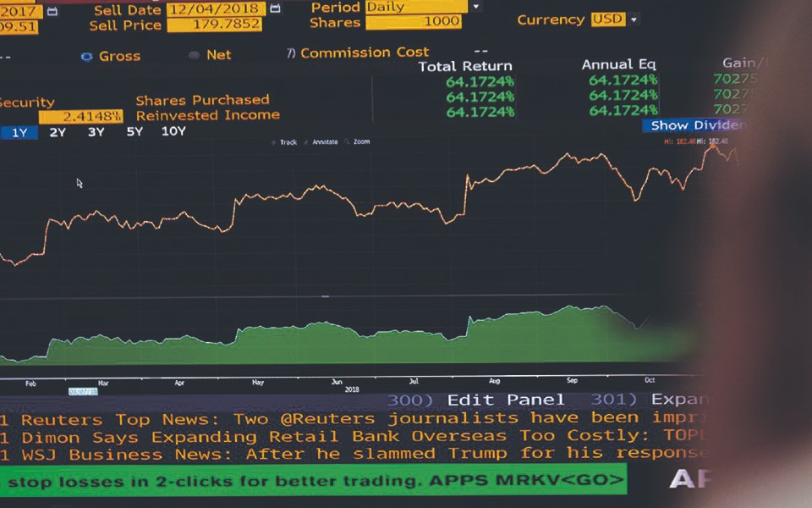Switch to the 3Y time range tab

click(x=96, y=132)
